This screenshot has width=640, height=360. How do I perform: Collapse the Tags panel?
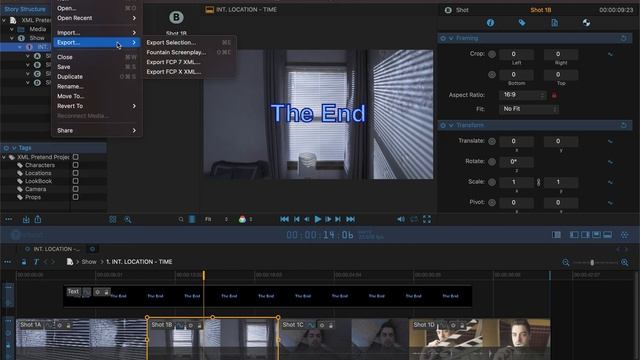pyautogui.click(x=14, y=148)
